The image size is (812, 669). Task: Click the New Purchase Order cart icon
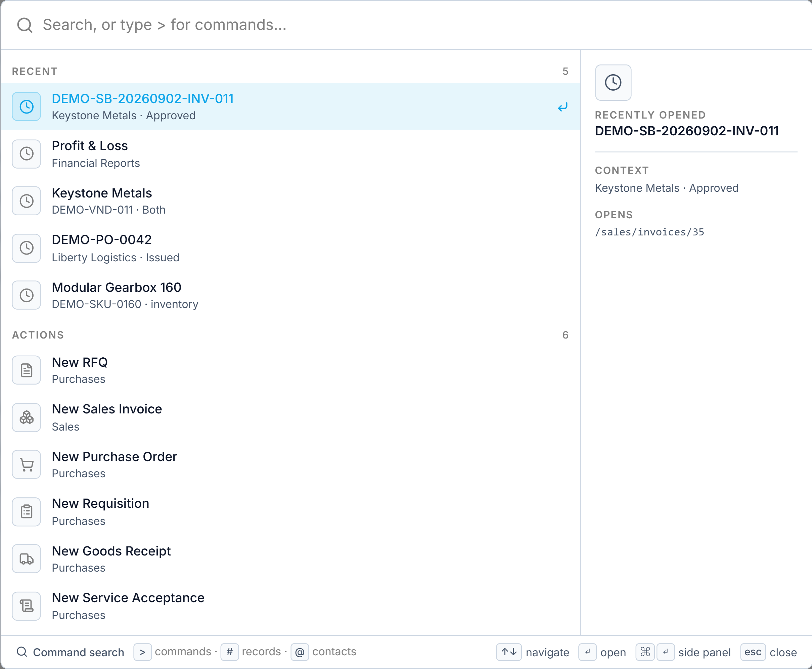coord(26,464)
